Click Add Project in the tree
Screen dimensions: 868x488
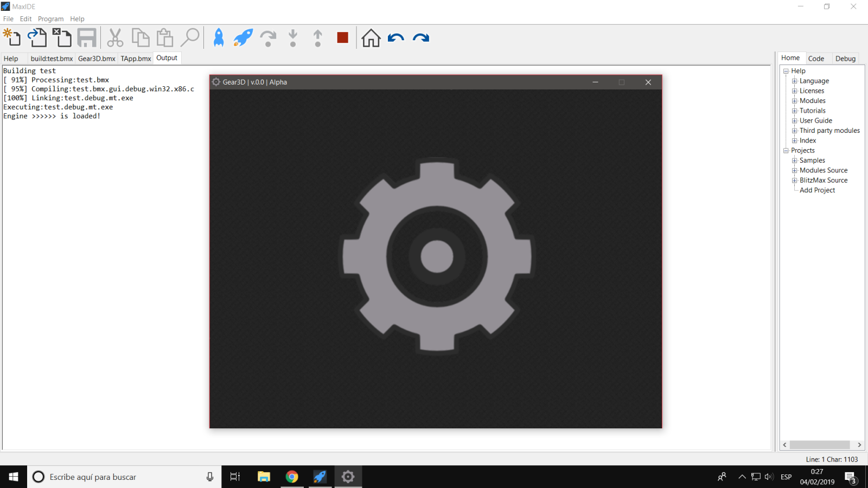pos(817,190)
